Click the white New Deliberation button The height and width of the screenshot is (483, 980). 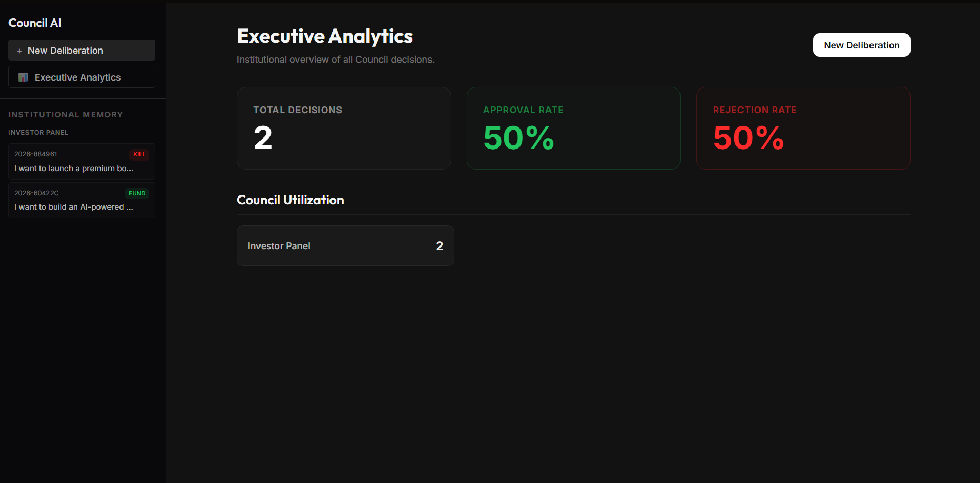(862, 45)
